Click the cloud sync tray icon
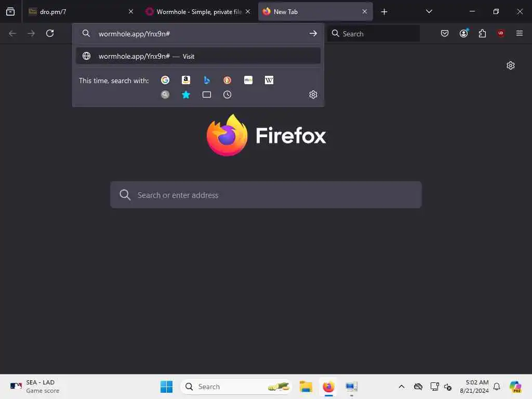Image resolution: width=532 pixels, height=399 pixels. [418, 387]
